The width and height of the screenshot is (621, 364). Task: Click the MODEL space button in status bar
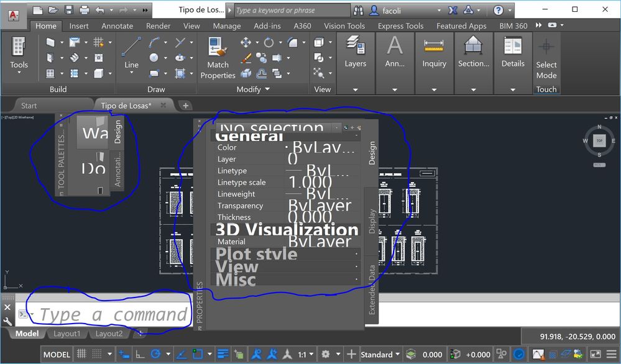[57, 355]
